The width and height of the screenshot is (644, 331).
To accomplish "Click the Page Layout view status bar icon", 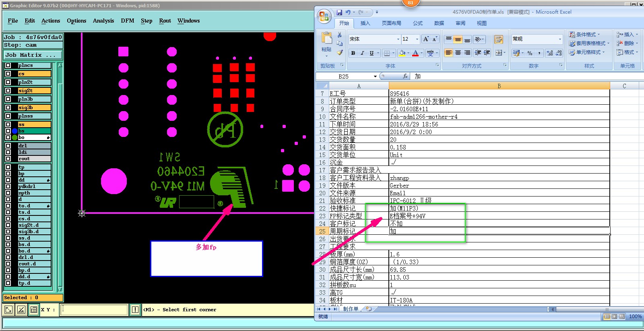I will [x=614, y=317].
